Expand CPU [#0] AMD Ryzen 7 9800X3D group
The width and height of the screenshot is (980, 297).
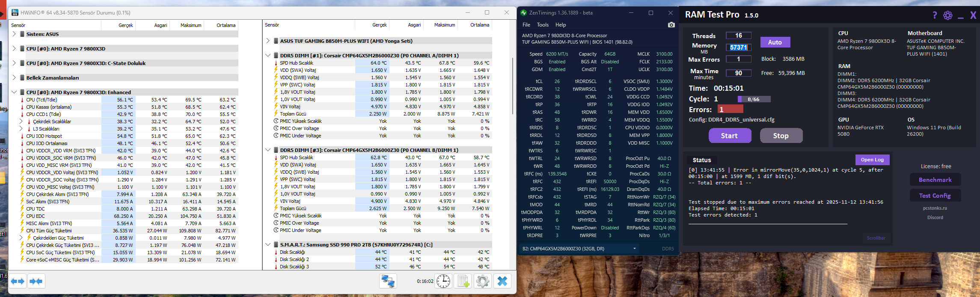14,48
